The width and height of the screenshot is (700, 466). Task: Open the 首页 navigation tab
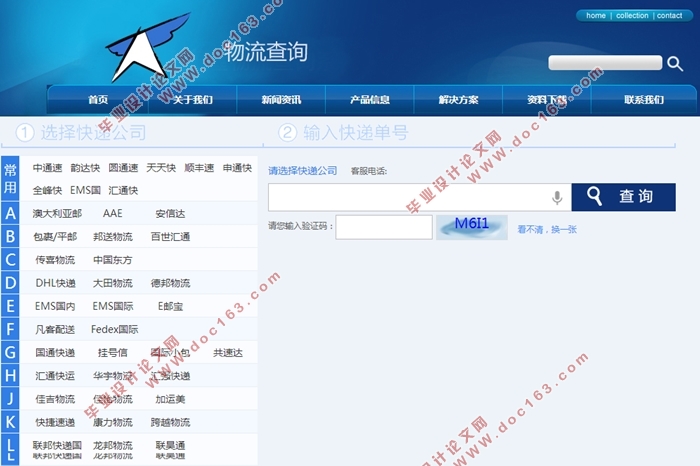98,100
